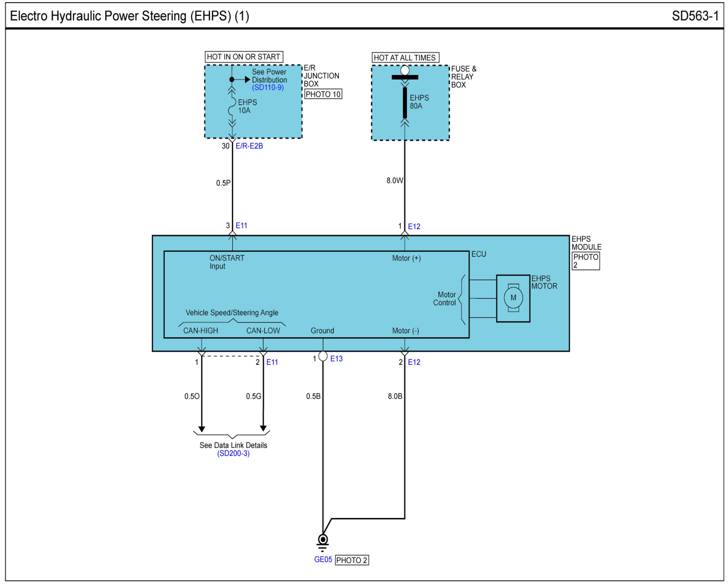Click the GE05 ground point label
Screen dimensions: 728x584
coord(323,560)
